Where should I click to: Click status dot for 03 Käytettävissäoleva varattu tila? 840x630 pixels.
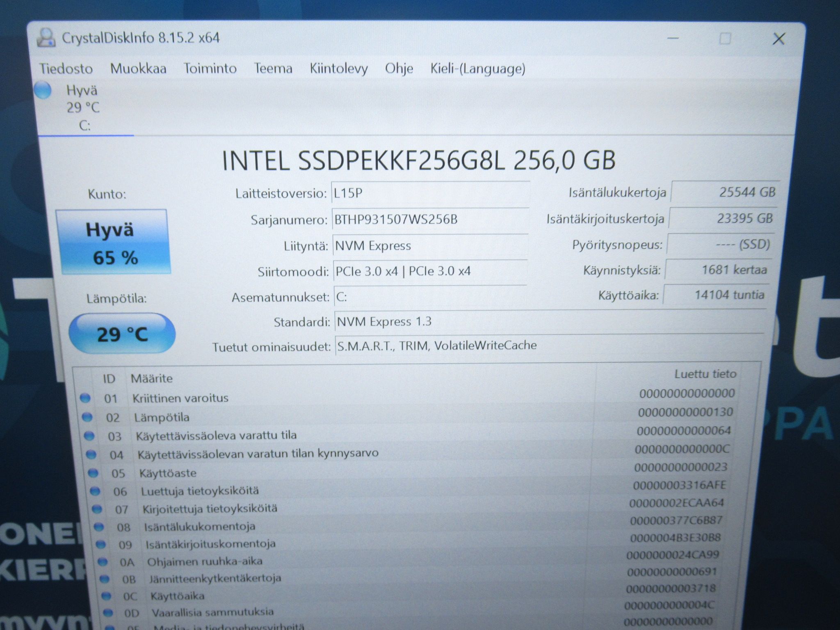pos(89,436)
